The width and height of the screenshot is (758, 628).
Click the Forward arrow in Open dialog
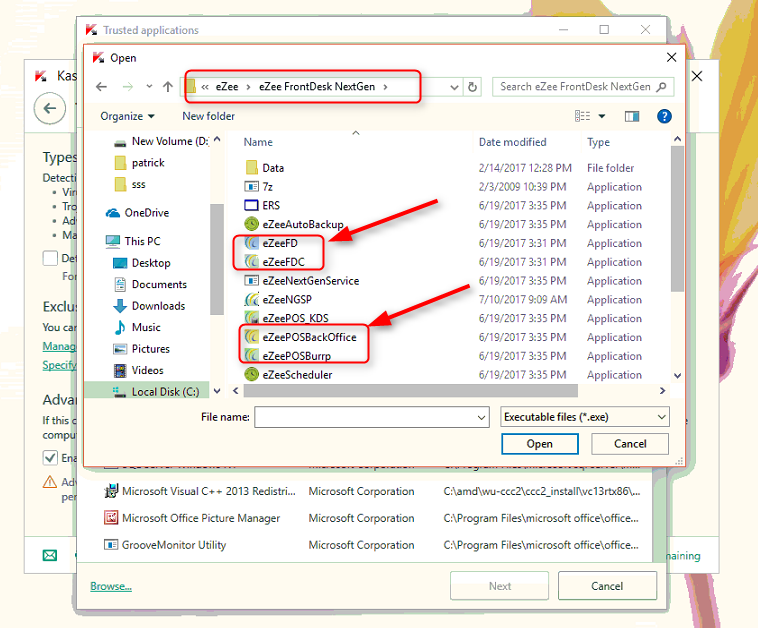click(128, 87)
